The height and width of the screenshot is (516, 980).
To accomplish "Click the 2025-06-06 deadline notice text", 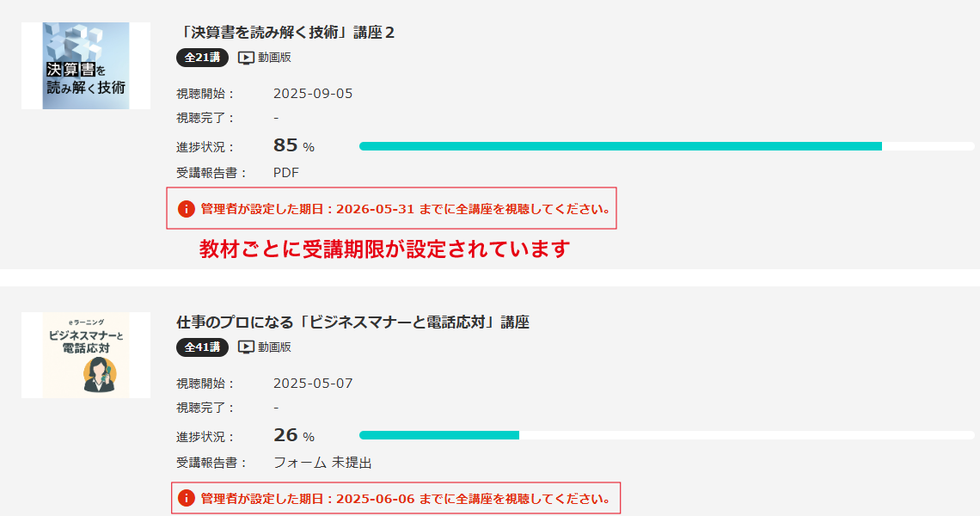I will click(406, 499).
